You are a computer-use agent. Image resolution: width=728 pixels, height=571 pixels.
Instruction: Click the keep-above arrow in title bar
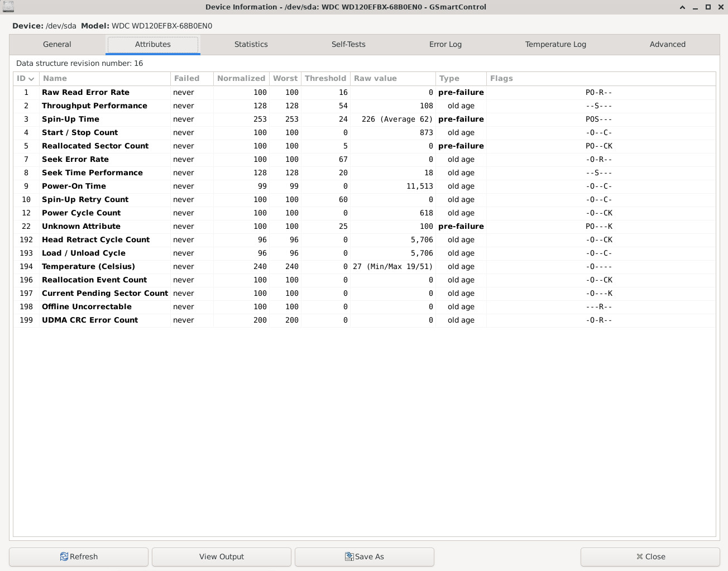[682, 7]
